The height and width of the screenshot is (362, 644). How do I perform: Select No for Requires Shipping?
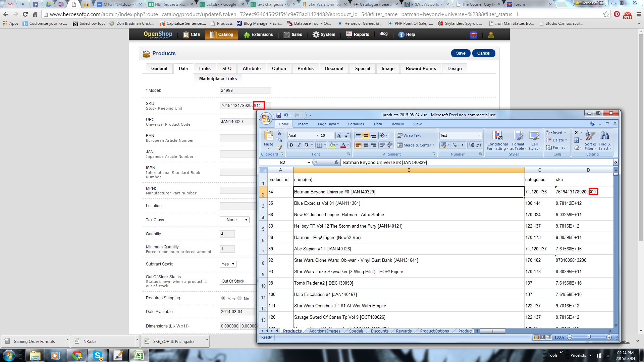239,298
